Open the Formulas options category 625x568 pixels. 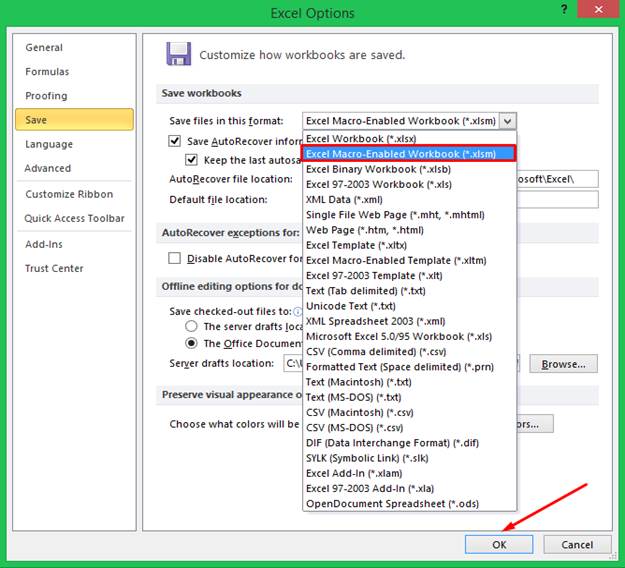coord(47,72)
